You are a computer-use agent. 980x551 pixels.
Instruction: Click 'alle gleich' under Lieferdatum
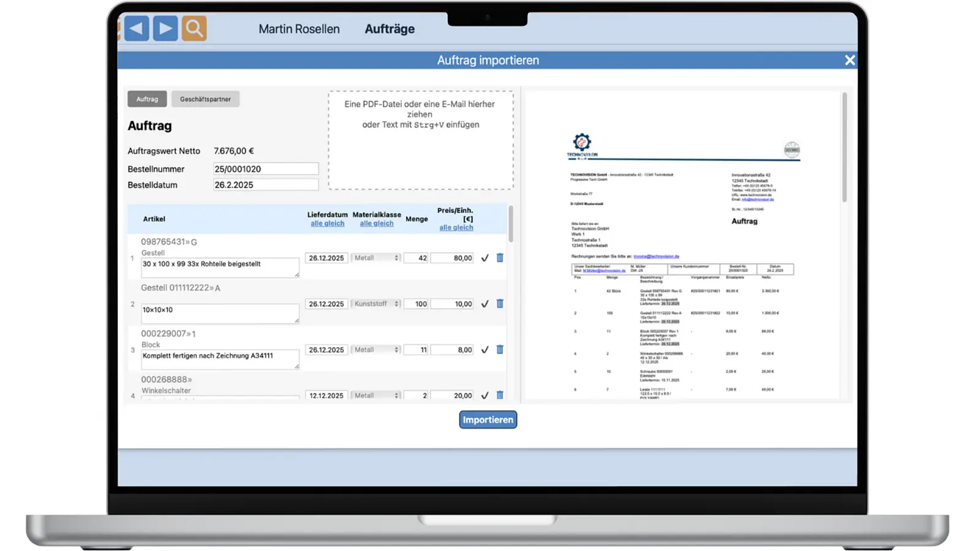pos(327,223)
